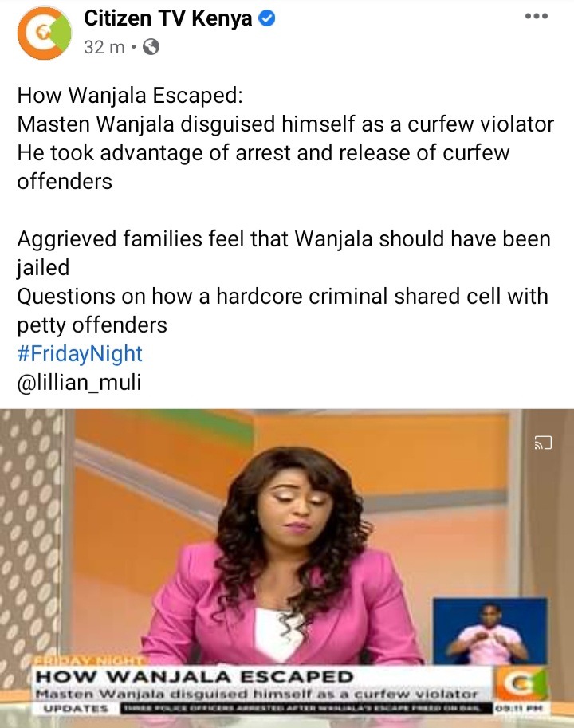Tap the cast to device icon

click(543, 443)
